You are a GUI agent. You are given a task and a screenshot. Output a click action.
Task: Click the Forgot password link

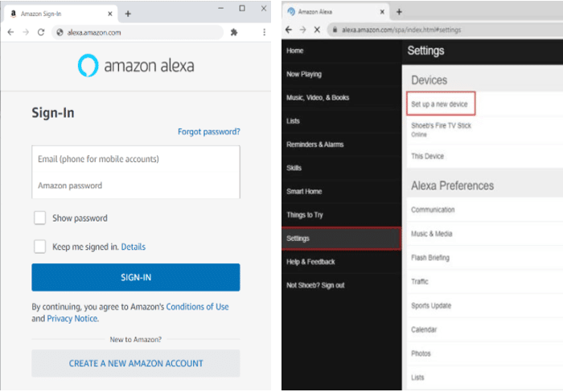[x=209, y=132]
